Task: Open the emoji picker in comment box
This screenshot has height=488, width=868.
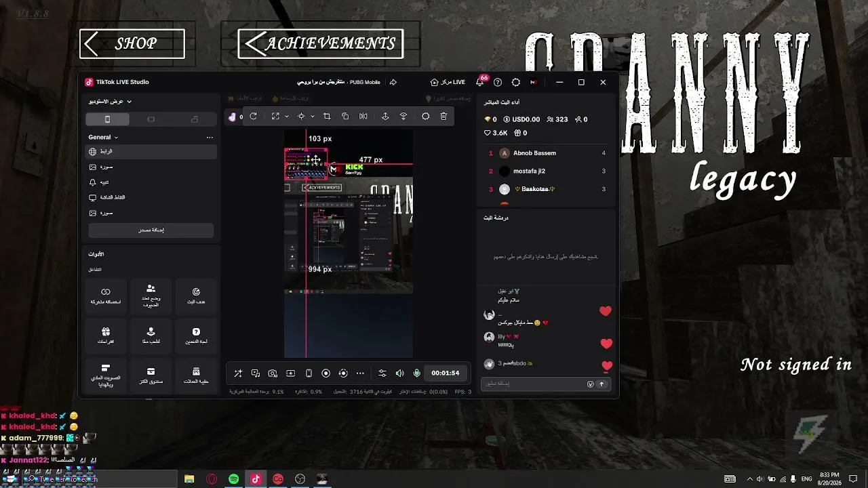Action: (x=590, y=384)
